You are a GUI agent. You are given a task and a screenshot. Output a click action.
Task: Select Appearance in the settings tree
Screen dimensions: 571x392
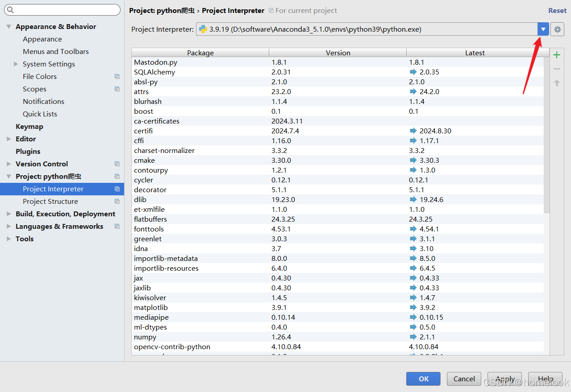click(42, 39)
